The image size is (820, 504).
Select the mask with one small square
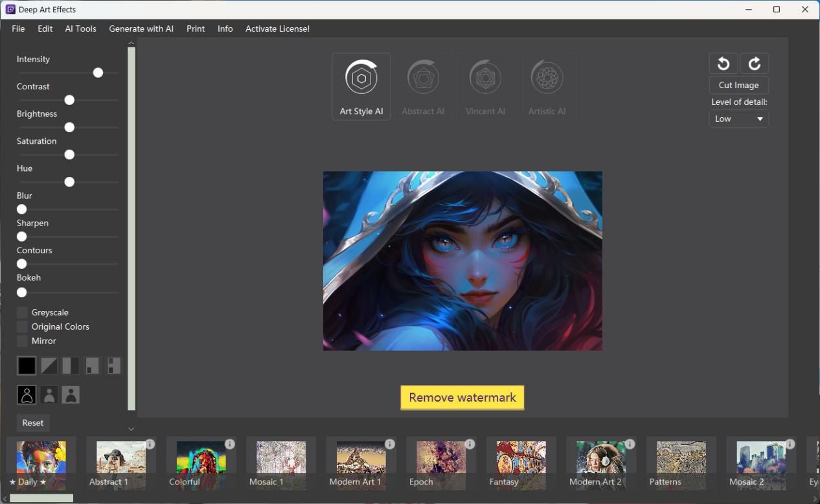tap(92, 365)
